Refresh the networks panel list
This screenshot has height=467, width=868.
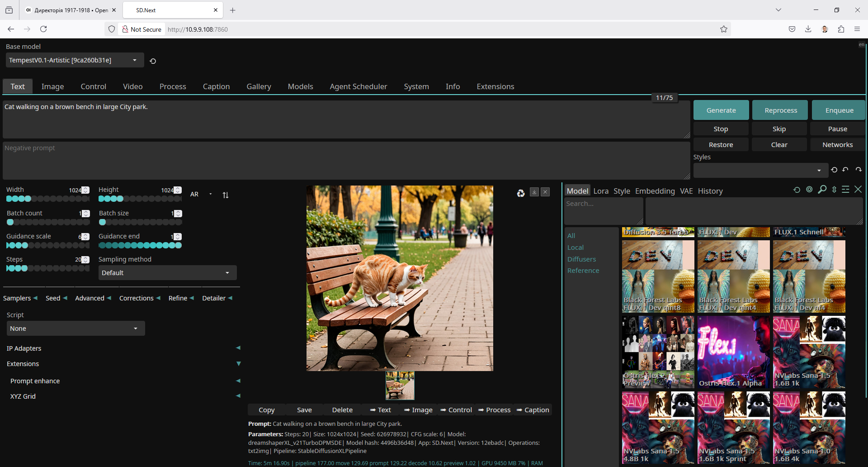(x=797, y=190)
